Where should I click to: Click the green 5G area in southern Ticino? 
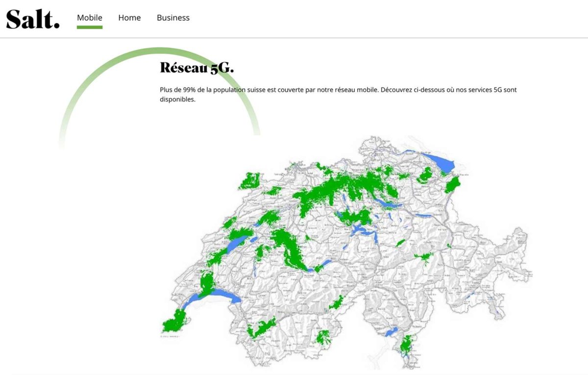coord(407,345)
